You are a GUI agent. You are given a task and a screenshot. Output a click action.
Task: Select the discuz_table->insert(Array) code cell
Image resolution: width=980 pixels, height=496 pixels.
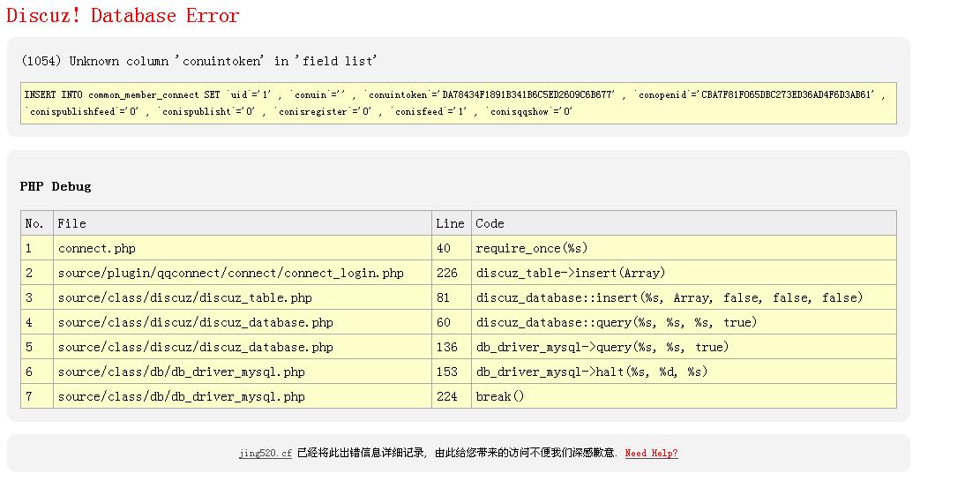coord(684,273)
